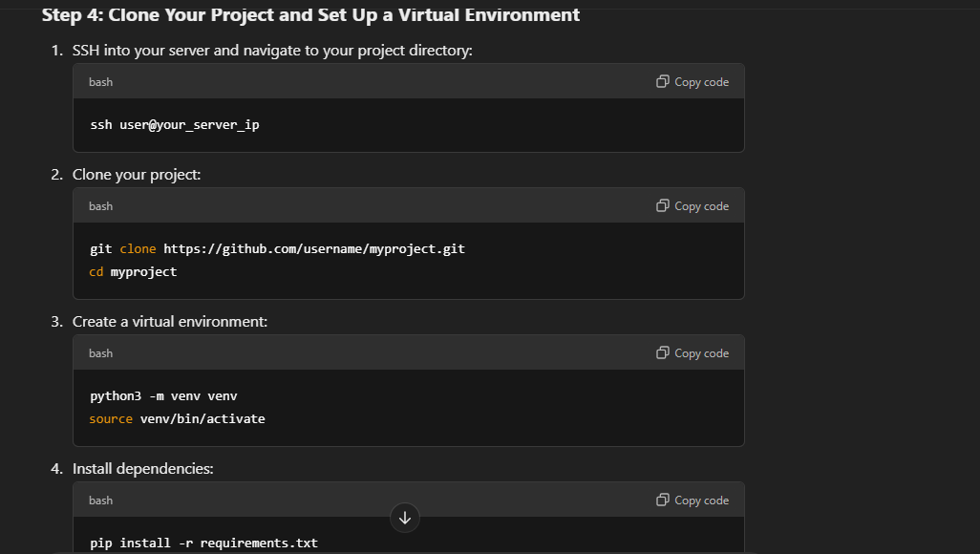Click 'Clone your project:' list item text
Image resolution: width=980 pixels, height=554 pixels.
137,175
